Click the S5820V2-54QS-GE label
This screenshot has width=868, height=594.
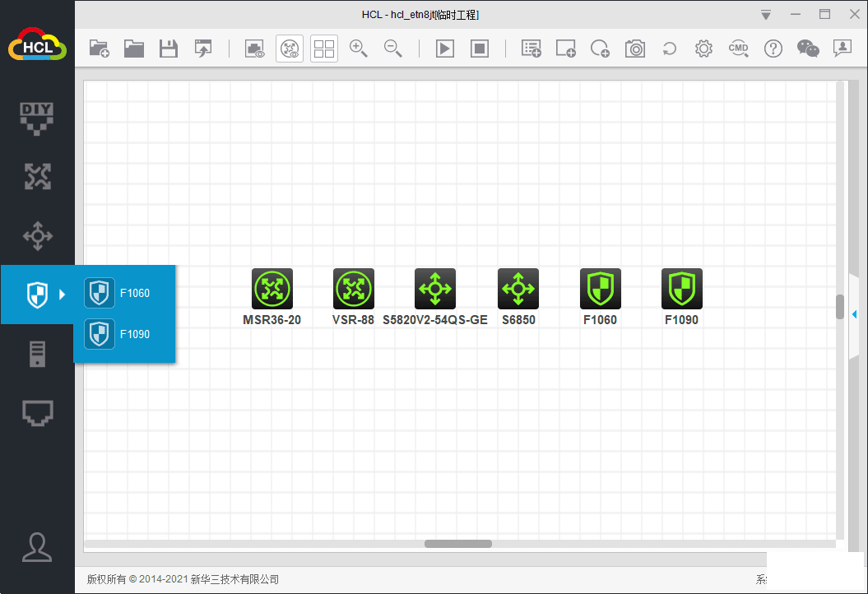pos(435,320)
